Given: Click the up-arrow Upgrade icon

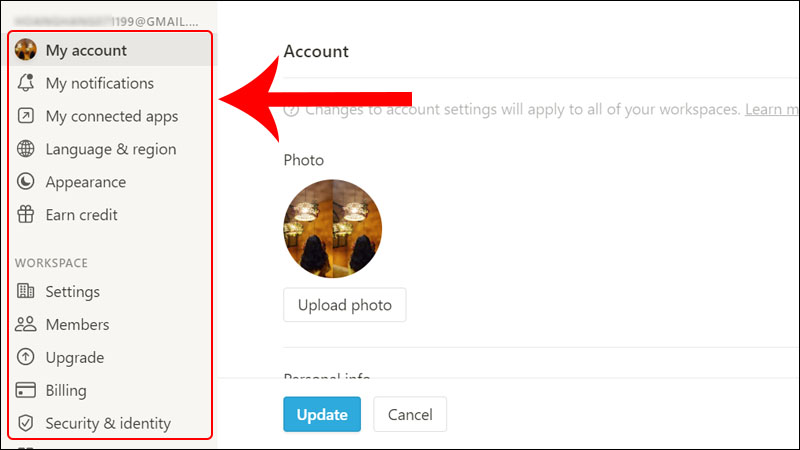Looking at the screenshot, I should click(26, 358).
